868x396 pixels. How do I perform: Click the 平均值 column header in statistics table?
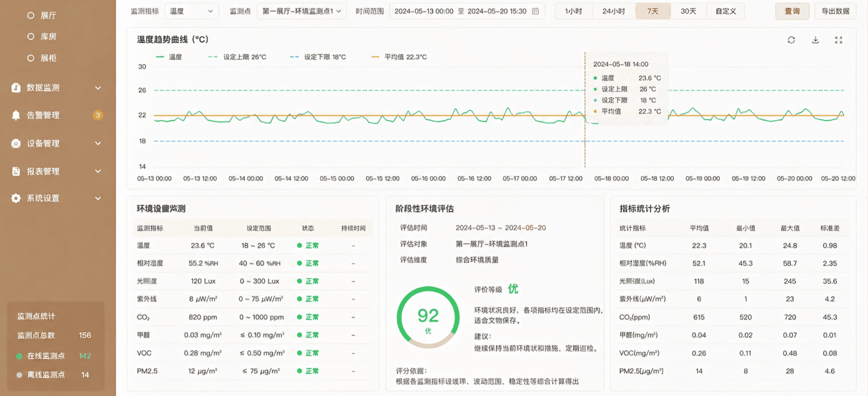pyautogui.click(x=699, y=228)
